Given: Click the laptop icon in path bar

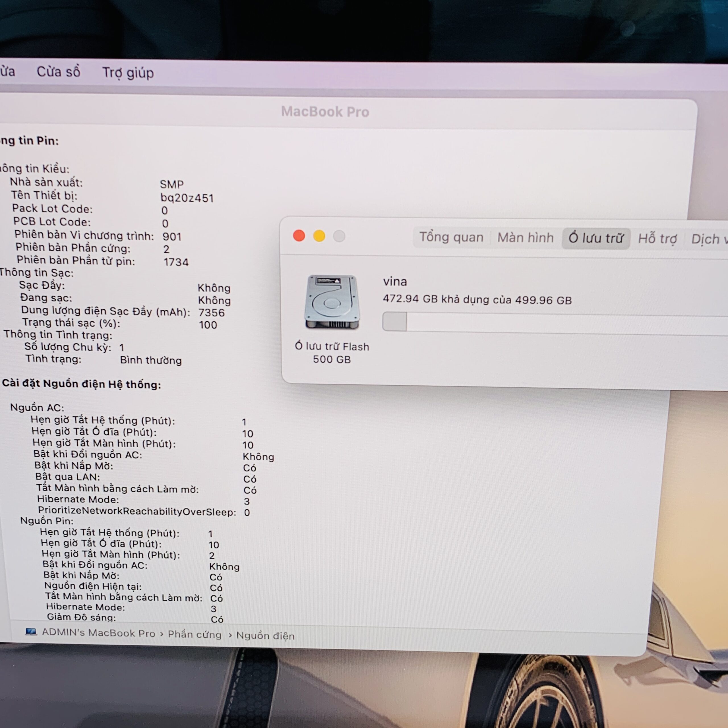Looking at the screenshot, I should (31, 632).
